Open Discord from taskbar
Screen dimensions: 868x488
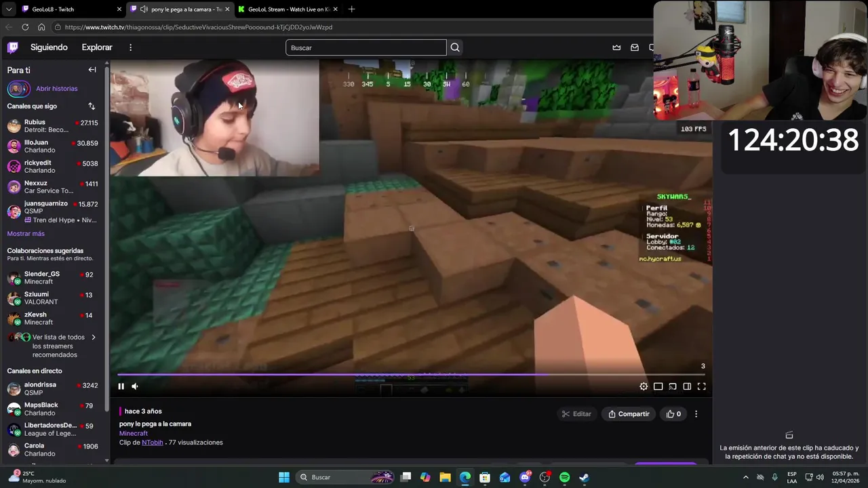click(x=525, y=477)
